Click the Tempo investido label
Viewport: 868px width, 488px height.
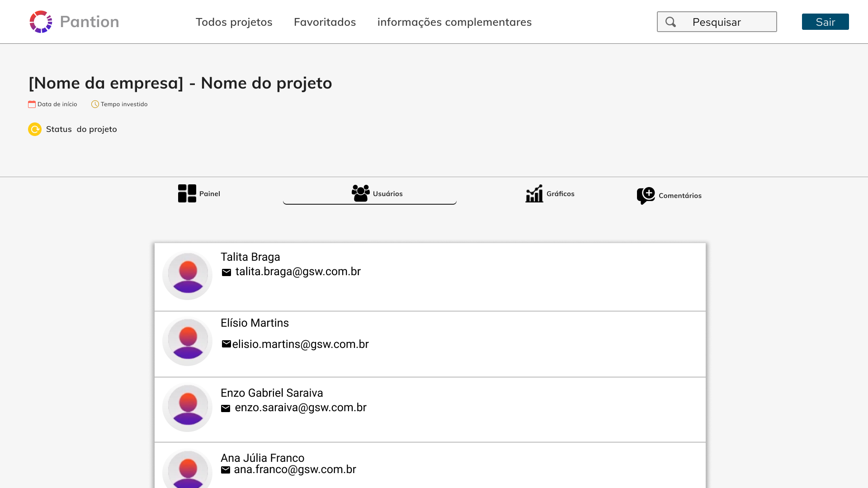[x=124, y=104]
